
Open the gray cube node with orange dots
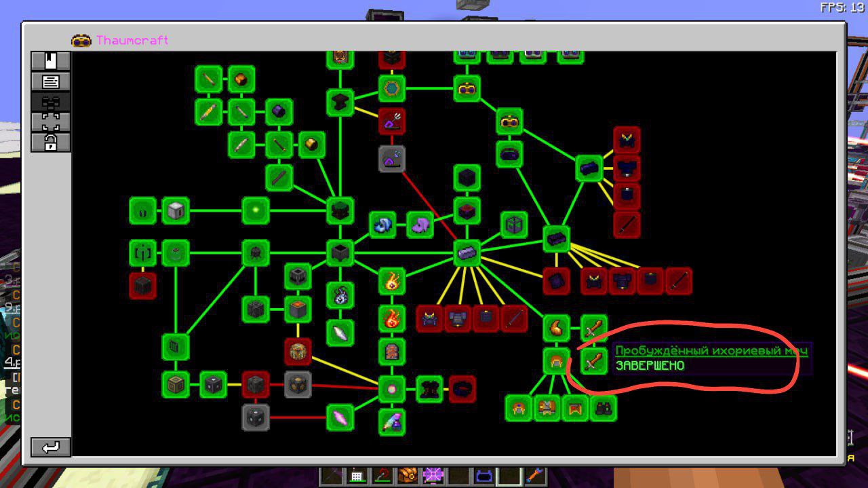(x=298, y=384)
